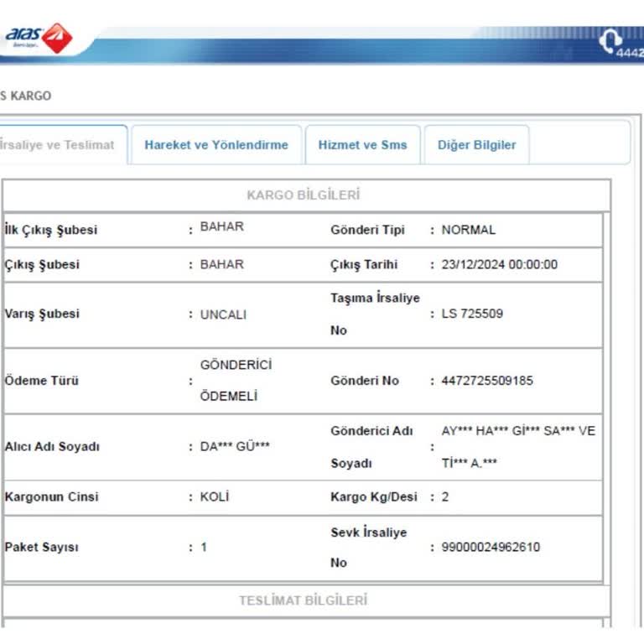Select the Varış Şubesi label
Viewport: 644px width, 644px height.
click(x=42, y=314)
